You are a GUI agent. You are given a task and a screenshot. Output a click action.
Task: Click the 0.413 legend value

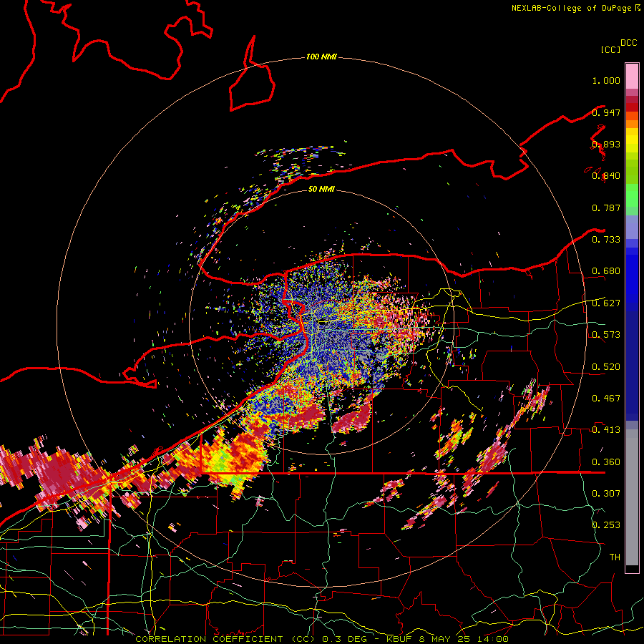click(x=606, y=430)
